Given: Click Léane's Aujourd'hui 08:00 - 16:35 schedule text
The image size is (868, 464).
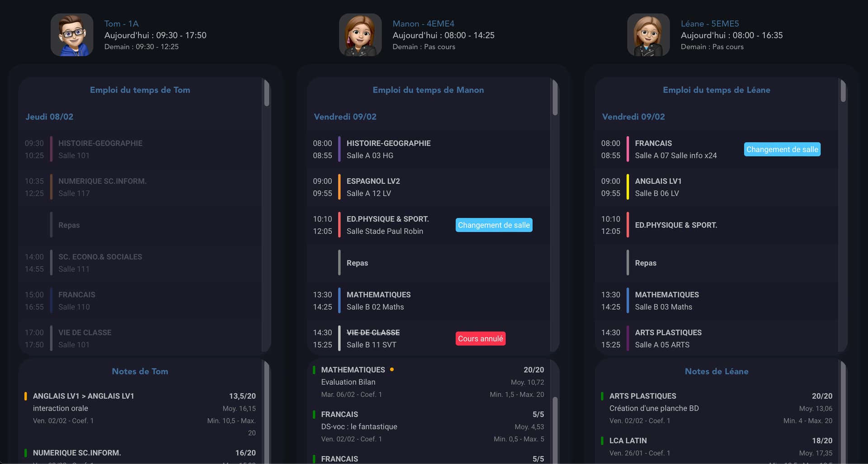Looking at the screenshot, I should click(732, 35).
